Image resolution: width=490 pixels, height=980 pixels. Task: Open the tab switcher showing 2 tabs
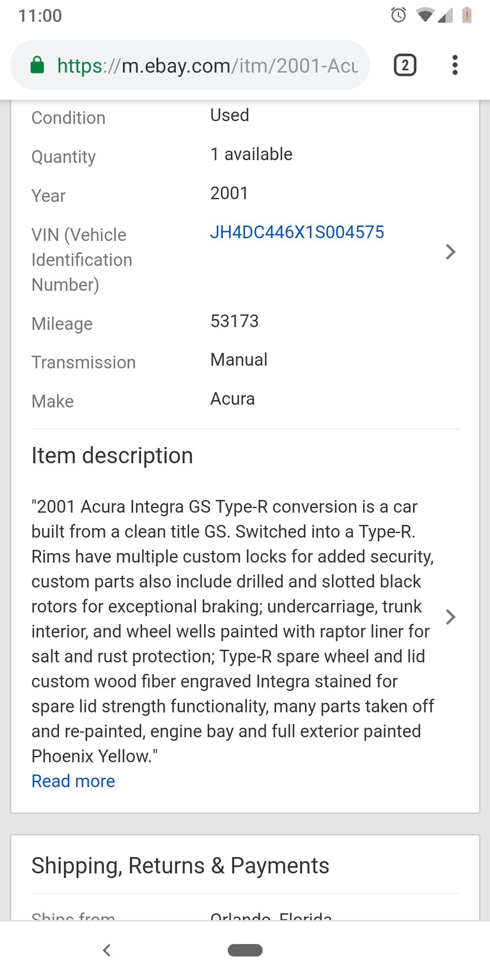point(405,65)
